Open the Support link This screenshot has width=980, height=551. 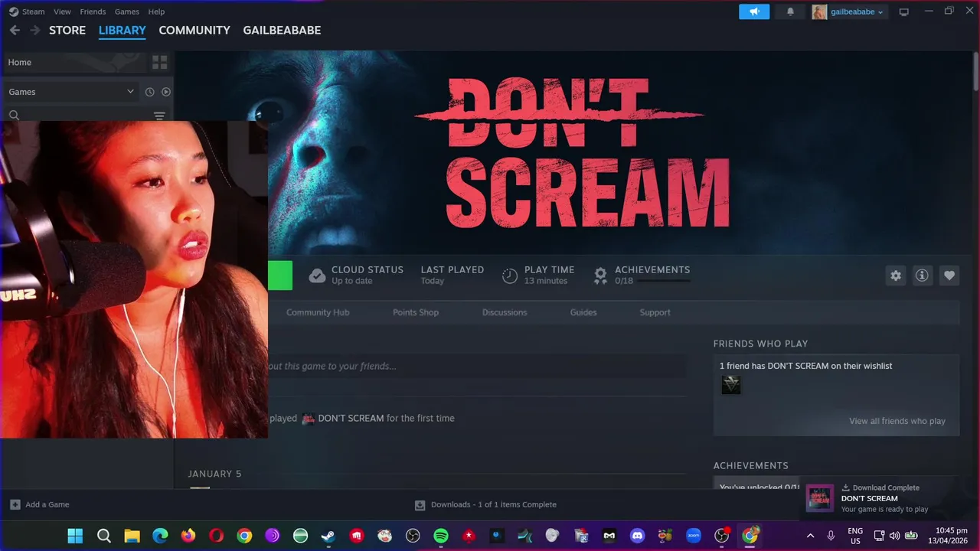pos(655,312)
